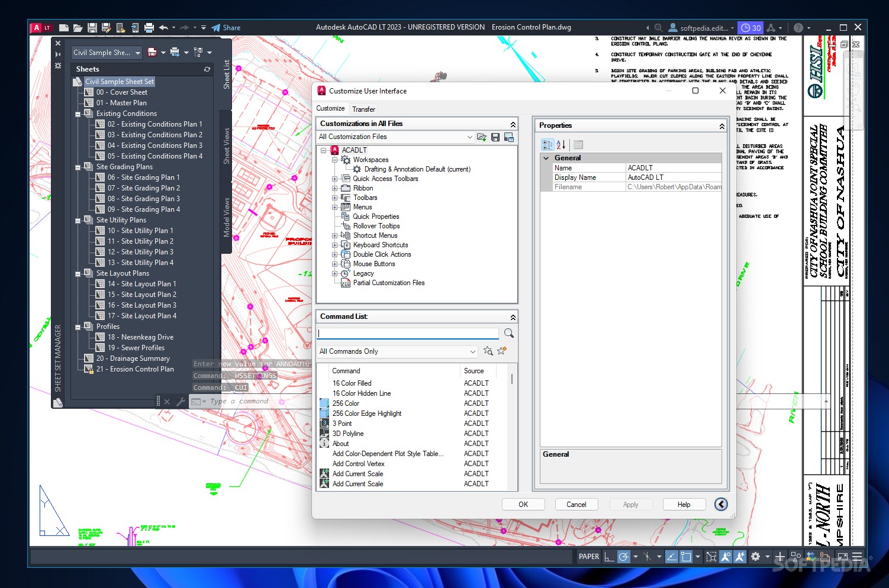Click the Share button in the title bar
The width and height of the screenshot is (889, 588).
coord(226,28)
